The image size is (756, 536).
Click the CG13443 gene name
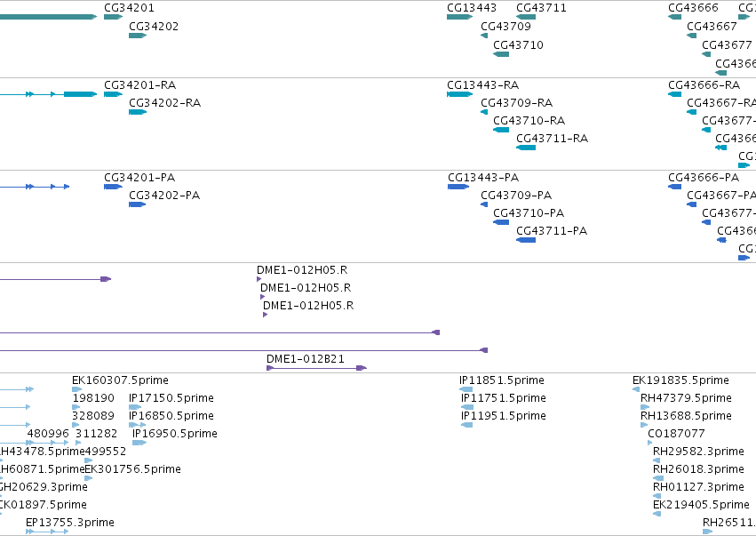[472, 8]
